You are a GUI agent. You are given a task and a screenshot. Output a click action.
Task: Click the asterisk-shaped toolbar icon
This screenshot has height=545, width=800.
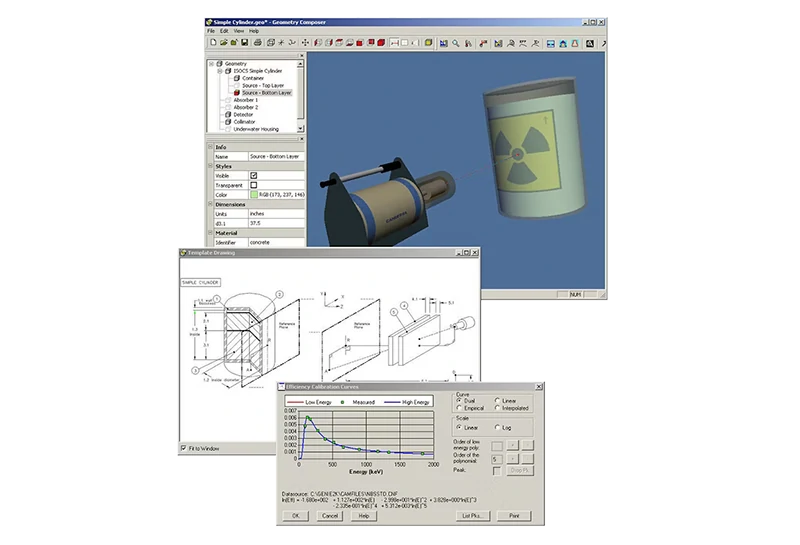coord(281,43)
